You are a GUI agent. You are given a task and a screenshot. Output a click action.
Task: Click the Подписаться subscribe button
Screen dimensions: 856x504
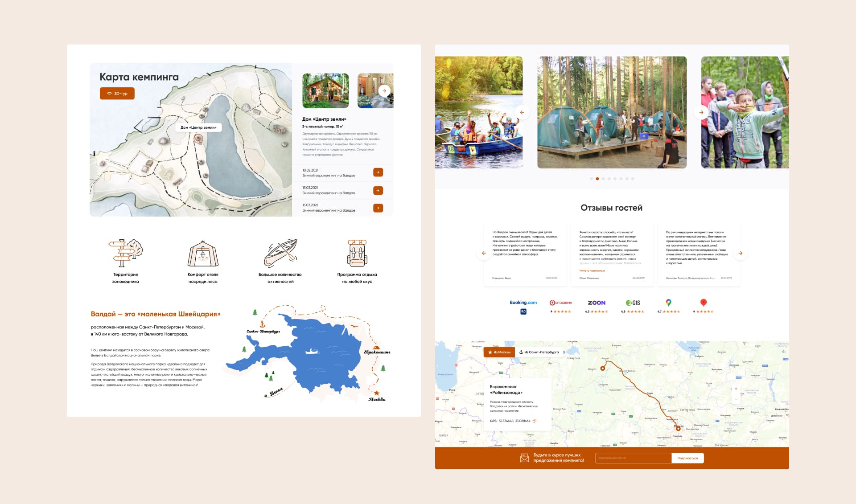pos(687,458)
